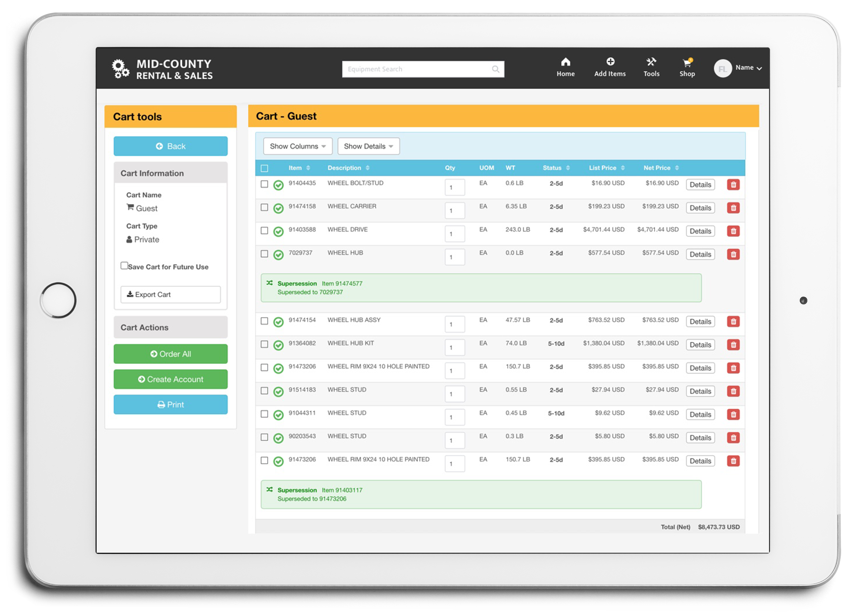
Task: Open the Show Columns dropdown
Action: (x=297, y=146)
